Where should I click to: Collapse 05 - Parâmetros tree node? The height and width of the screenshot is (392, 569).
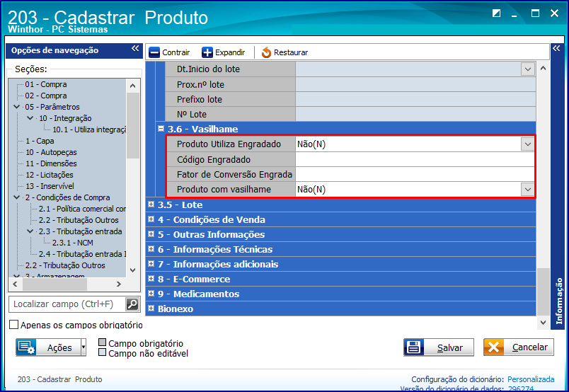pos(17,107)
